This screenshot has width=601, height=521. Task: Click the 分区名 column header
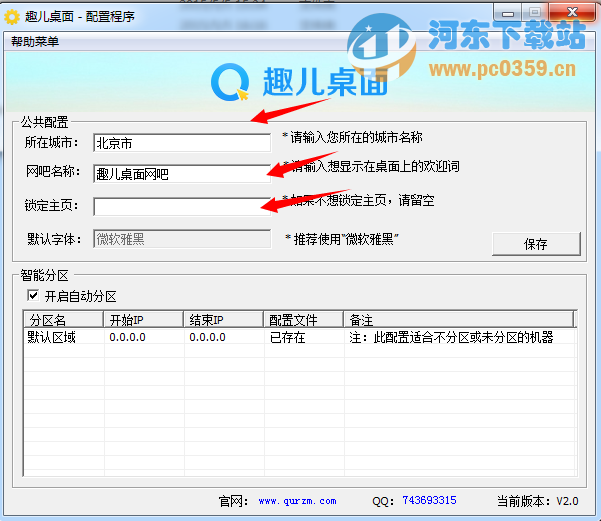coord(64,319)
